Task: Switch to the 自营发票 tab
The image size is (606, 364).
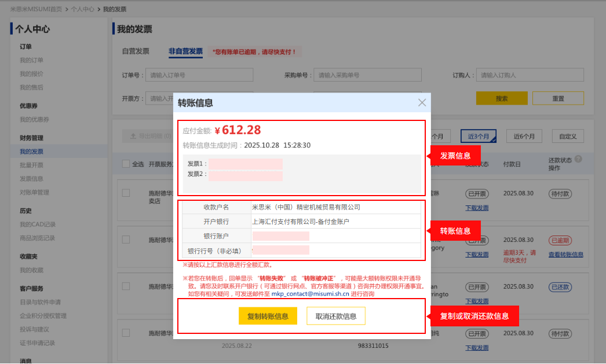Action: coord(136,52)
